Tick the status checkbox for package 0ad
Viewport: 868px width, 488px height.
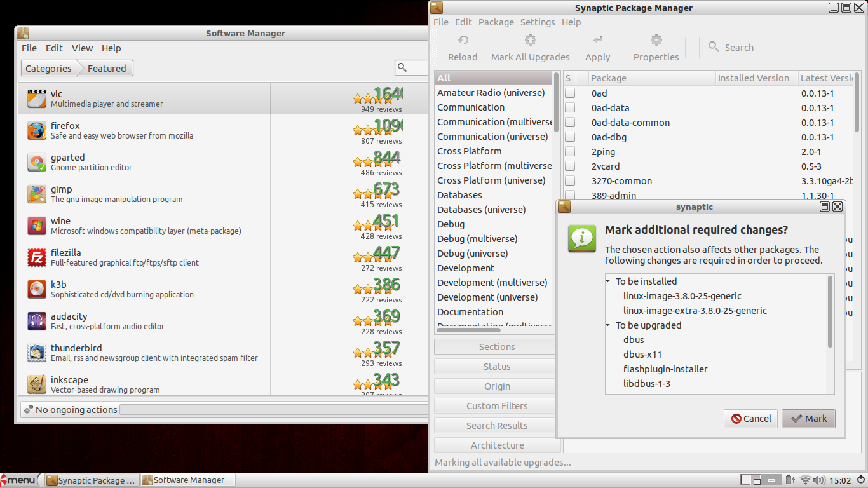570,93
